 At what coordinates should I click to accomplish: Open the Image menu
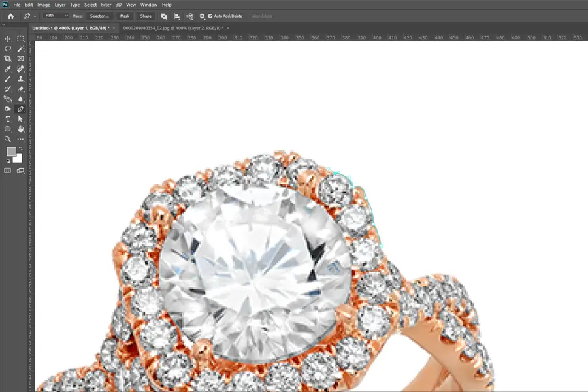(x=44, y=5)
